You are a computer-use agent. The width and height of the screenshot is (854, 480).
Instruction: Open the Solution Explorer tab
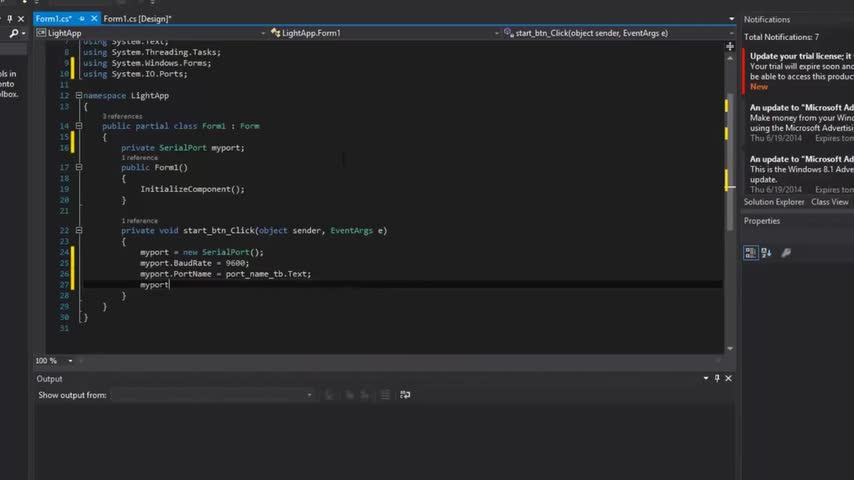tap(774, 202)
